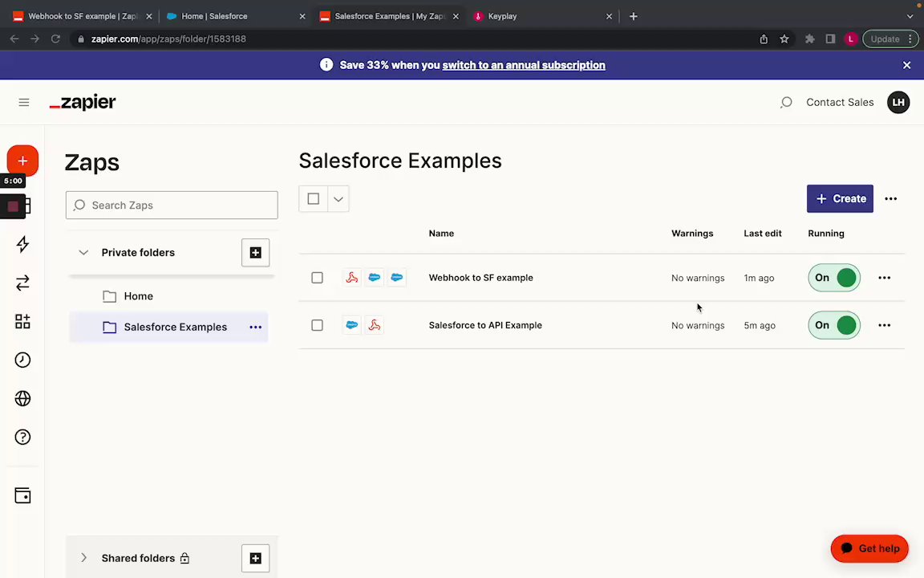
Task: Stop the screen recording button
Action: [x=13, y=206]
